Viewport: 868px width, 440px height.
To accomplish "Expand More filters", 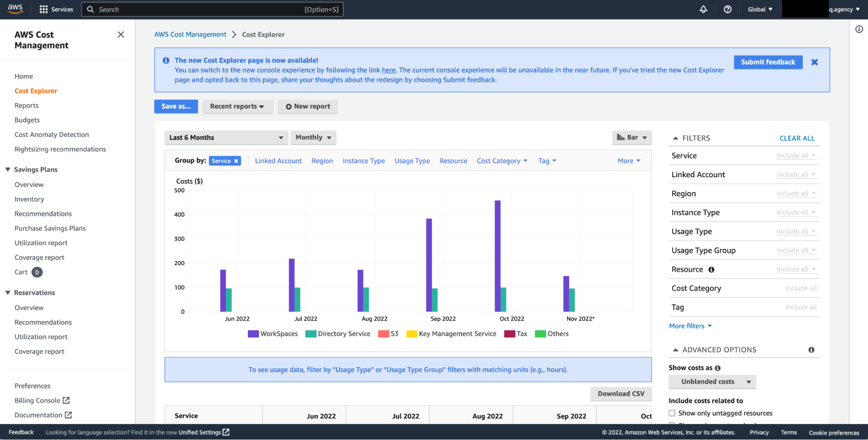I will pos(690,326).
